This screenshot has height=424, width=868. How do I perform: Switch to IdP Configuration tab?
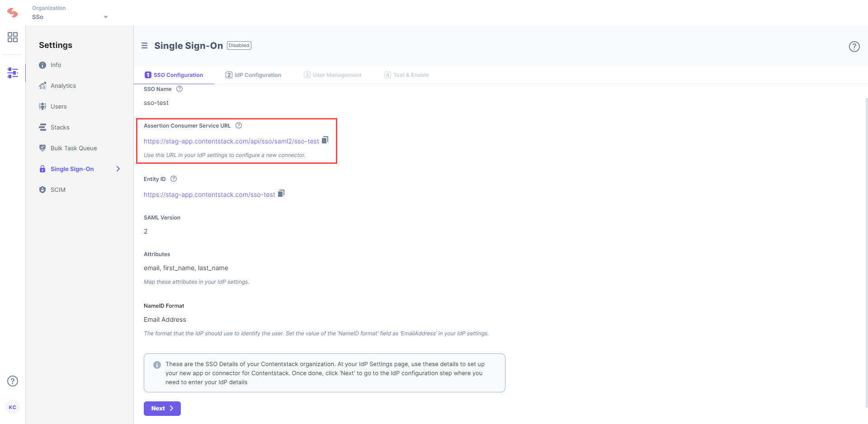tap(253, 75)
